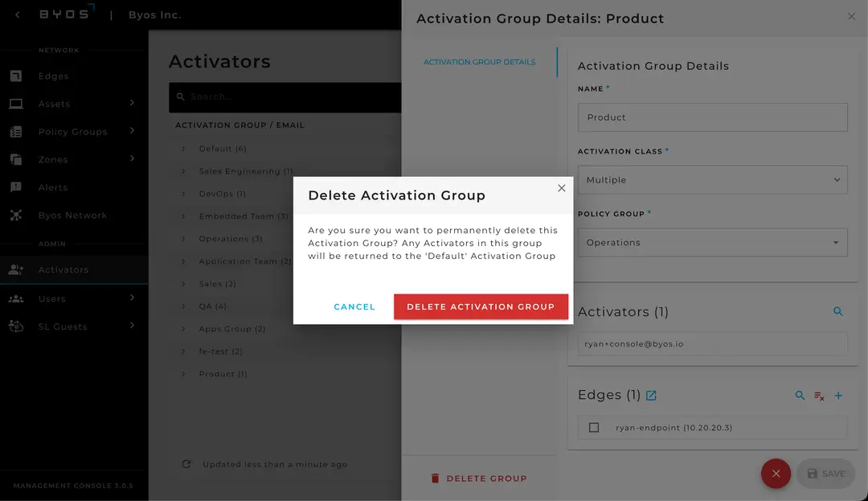Click Sales (2) group row
Viewport: 868px width, 501px height.
click(x=218, y=283)
